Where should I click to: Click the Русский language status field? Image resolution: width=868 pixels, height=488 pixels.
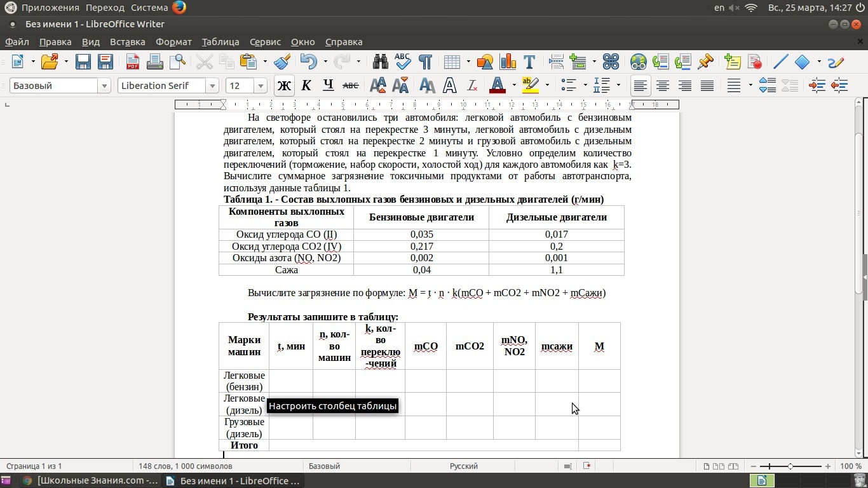click(464, 466)
